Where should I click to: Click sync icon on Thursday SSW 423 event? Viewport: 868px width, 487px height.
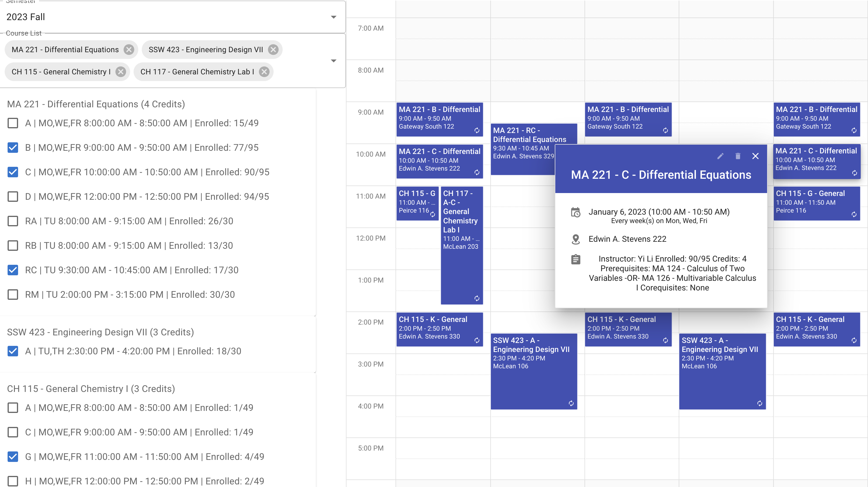[x=760, y=404]
